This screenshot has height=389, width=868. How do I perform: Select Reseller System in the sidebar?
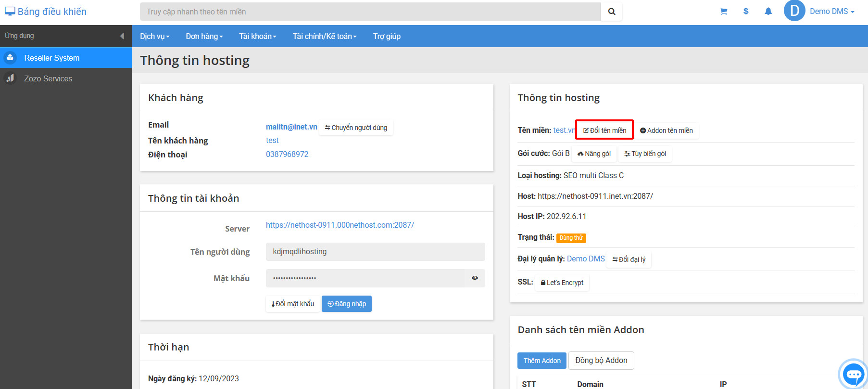click(x=66, y=58)
